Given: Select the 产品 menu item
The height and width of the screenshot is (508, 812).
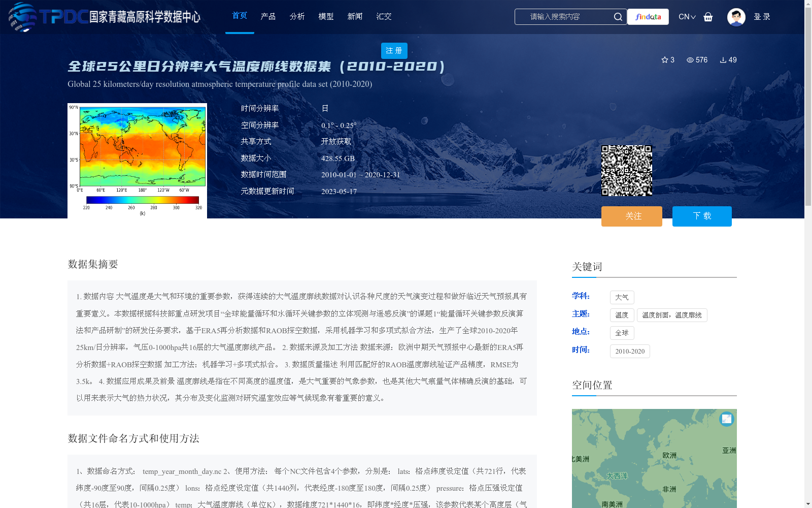Looking at the screenshot, I should tap(268, 16).
